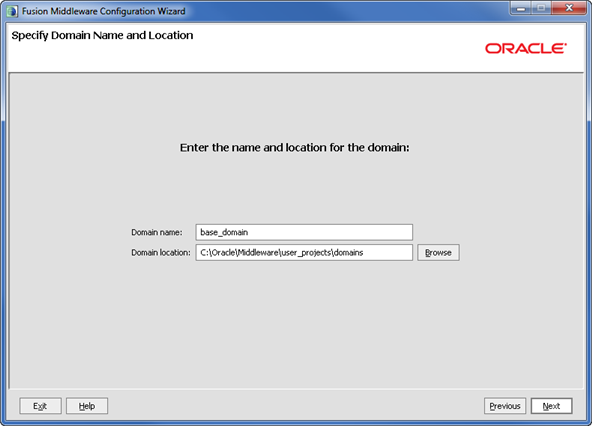Open Help for the wizard

[87, 406]
